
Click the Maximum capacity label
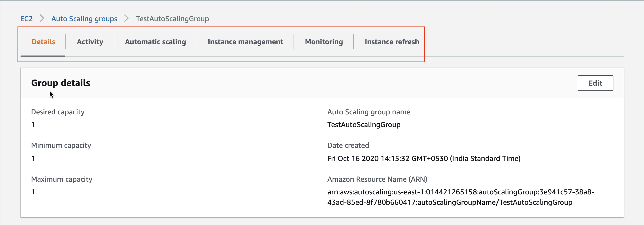pos(62,179)
